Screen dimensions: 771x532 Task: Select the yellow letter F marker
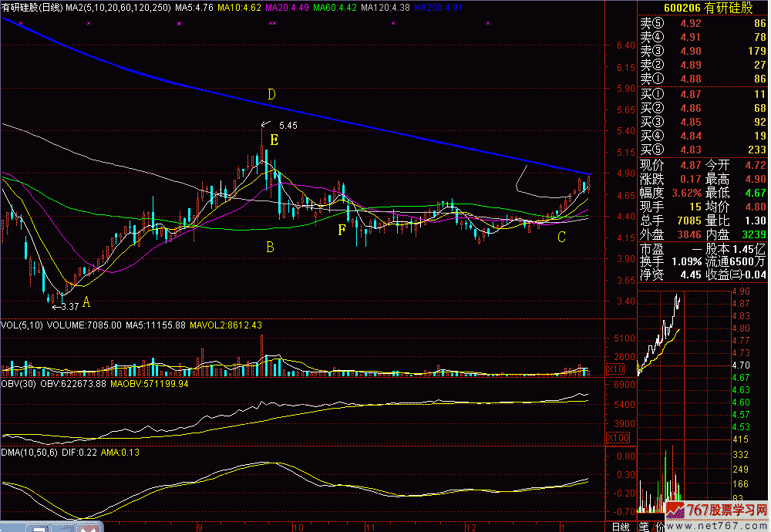click(x=341, y=230)
